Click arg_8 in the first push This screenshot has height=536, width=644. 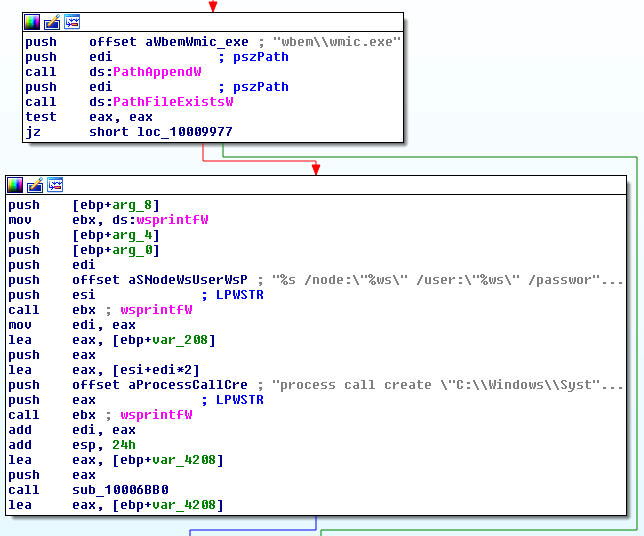132,205
